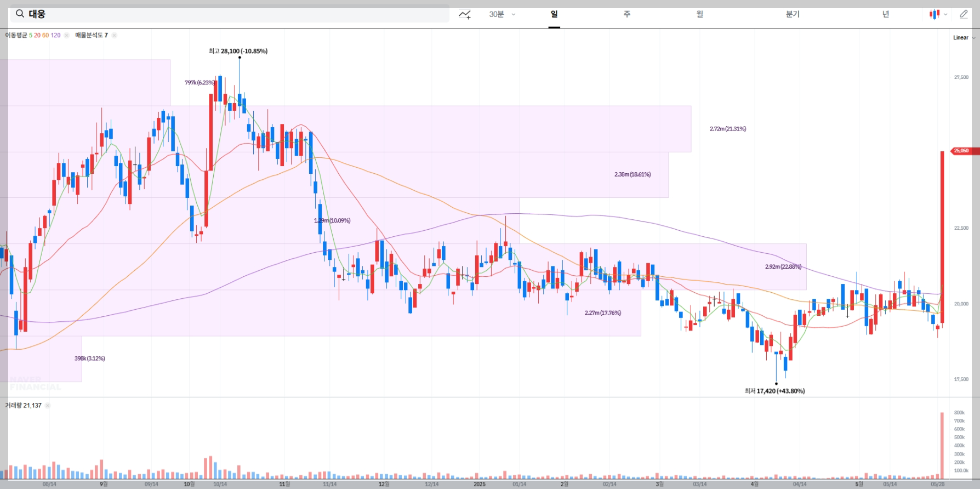Remove the 매물분석도 indicator via its x
980x489 pixels.
[114, 35]
